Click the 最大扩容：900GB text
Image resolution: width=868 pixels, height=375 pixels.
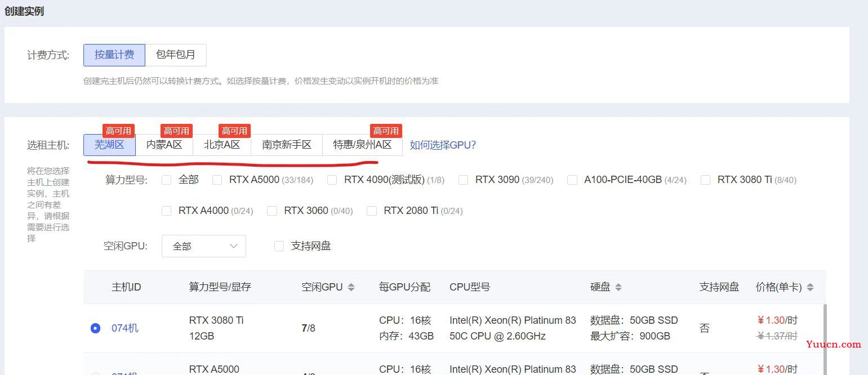click(x=630, y=336)
